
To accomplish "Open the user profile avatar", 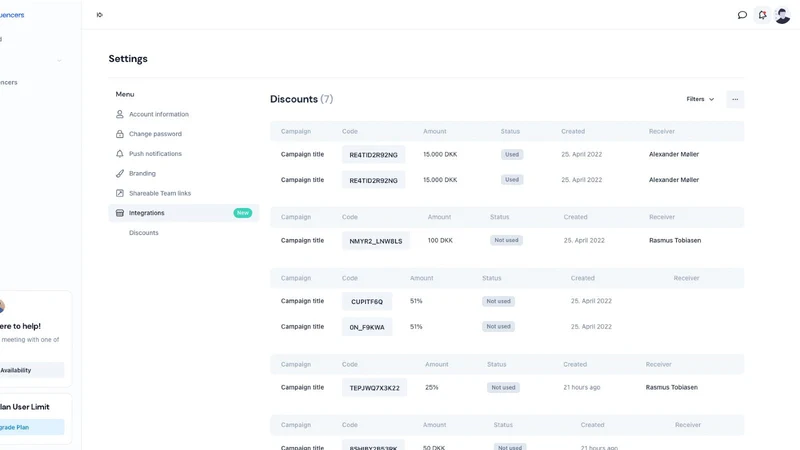I will tap(783, 15).
